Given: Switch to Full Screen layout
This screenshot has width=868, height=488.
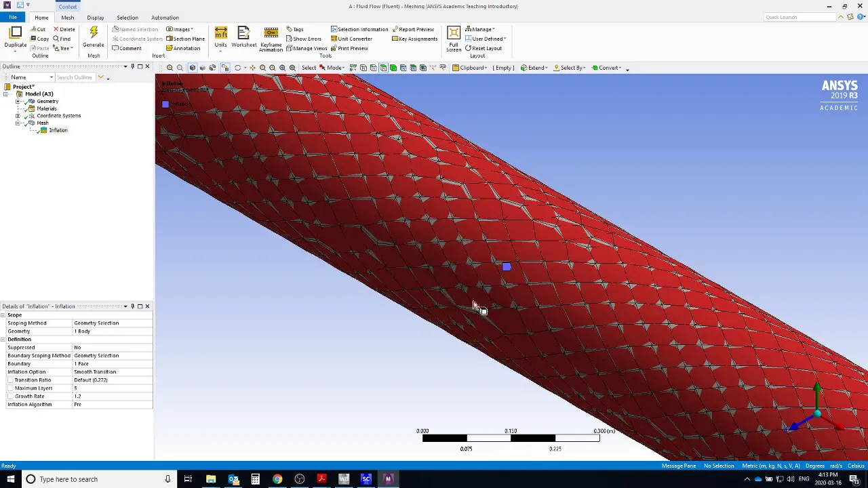Looking at the screenshot, I should [x=454, y=39].
